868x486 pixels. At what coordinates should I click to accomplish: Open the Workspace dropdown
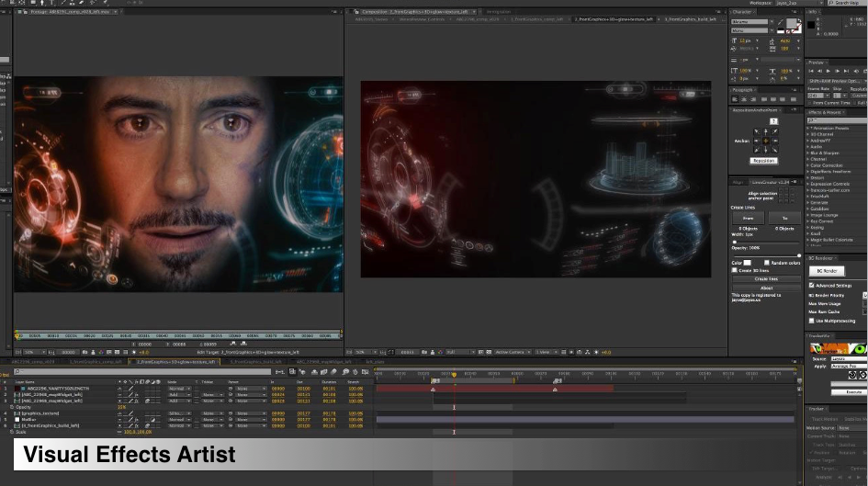[797, 3]
